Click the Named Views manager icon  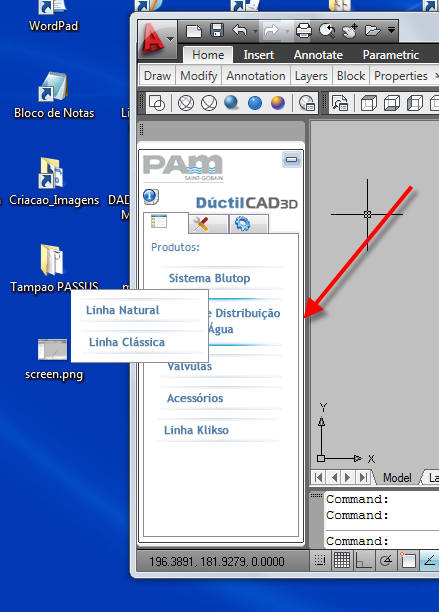click(340, 103)
